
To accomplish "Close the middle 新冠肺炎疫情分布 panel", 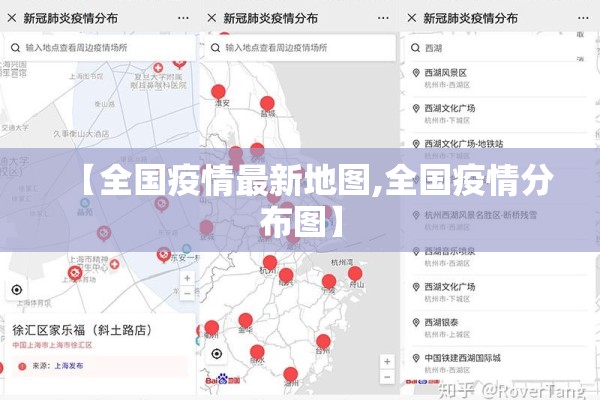I will point(212,18).
